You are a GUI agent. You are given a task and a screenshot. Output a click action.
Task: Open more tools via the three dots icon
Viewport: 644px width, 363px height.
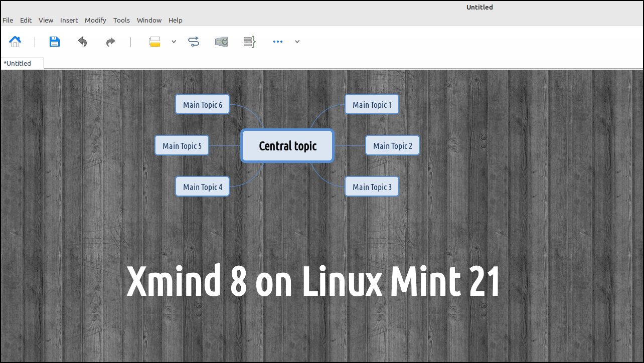tap(278, 42)
